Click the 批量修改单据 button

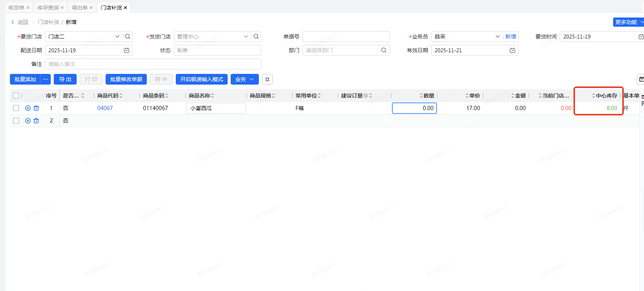126,79
